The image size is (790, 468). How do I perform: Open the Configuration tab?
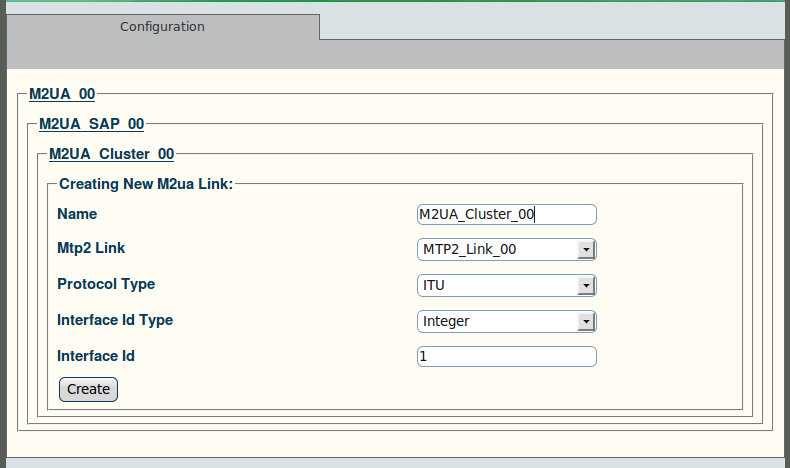(x=162, y=27)
